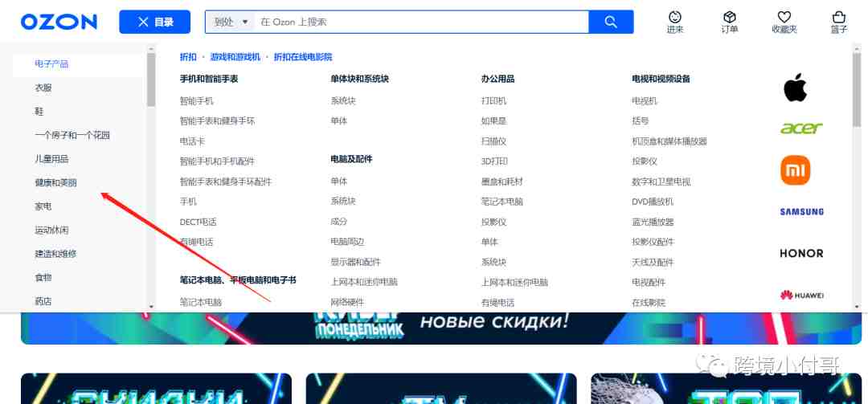This screenshot has width=868, height=404.
Task: Close the 目录 catalog menu button
Action: tap(154, 22)
